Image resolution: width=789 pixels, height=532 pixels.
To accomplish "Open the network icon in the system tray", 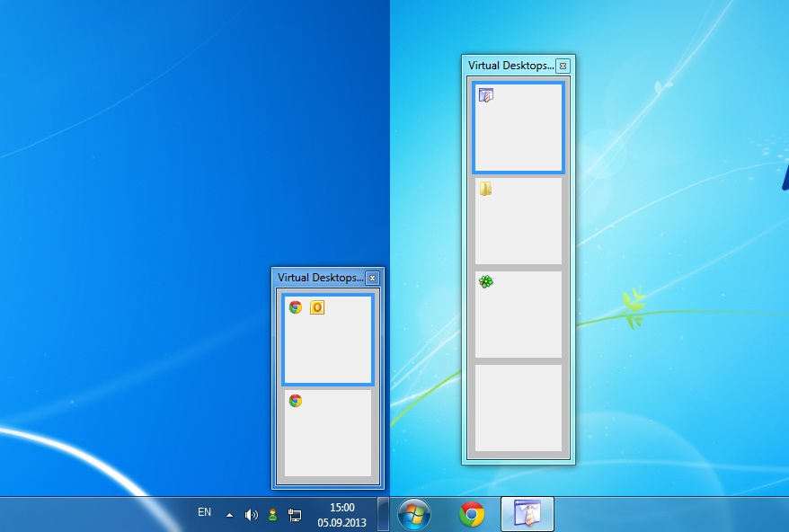I will point(295,514).
